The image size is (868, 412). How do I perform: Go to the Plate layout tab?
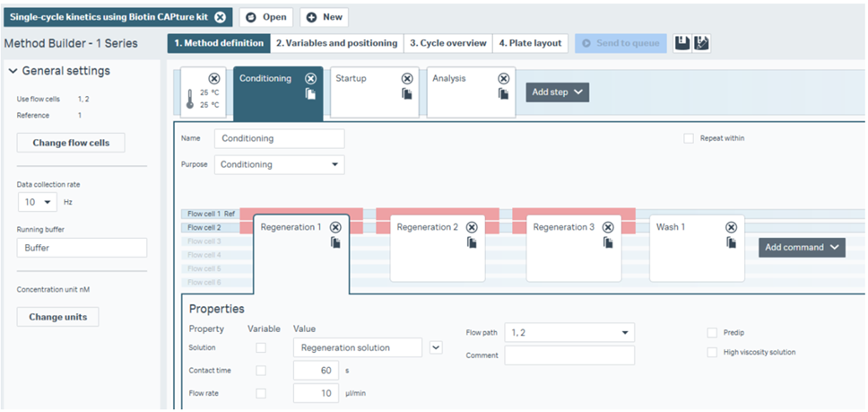tap(530, 43)
